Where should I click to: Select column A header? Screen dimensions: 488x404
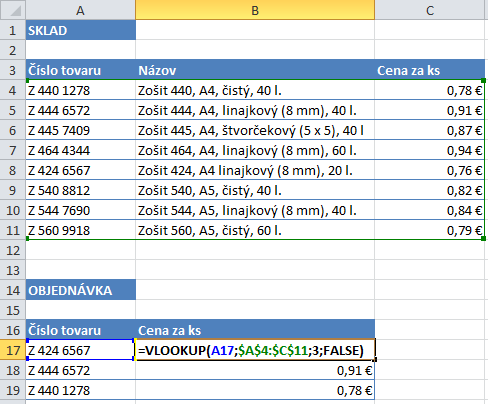pyautogui.click(x=80, y=10)
